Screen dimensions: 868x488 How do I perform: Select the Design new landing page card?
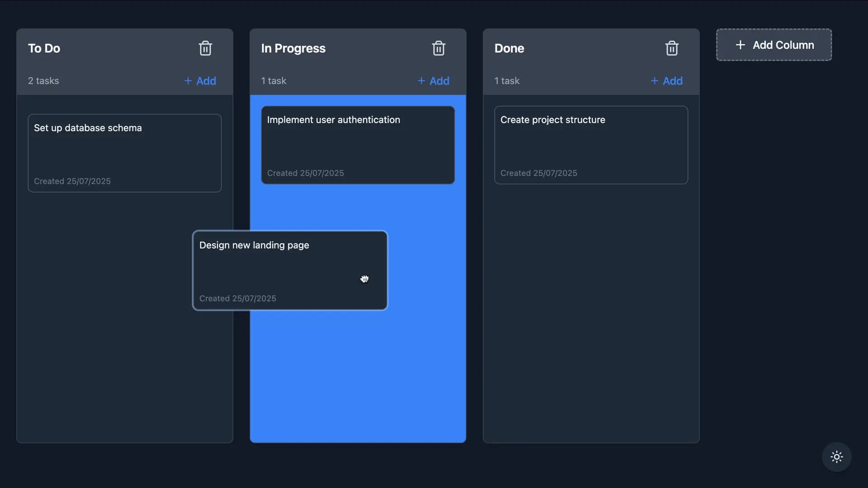point(290,270)
